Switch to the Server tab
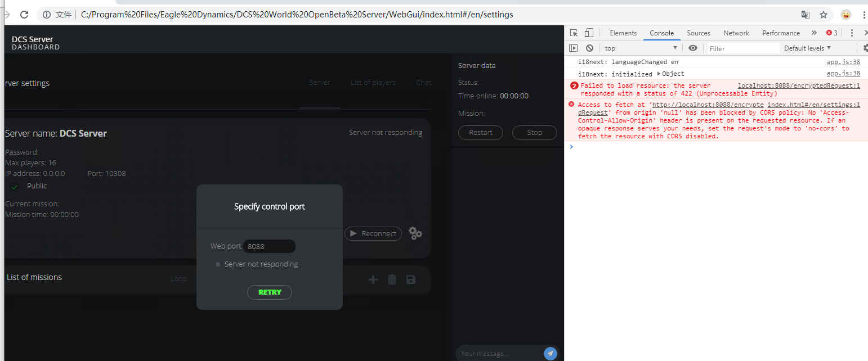Screen dimensions: 868x361 tap(320, 83)
